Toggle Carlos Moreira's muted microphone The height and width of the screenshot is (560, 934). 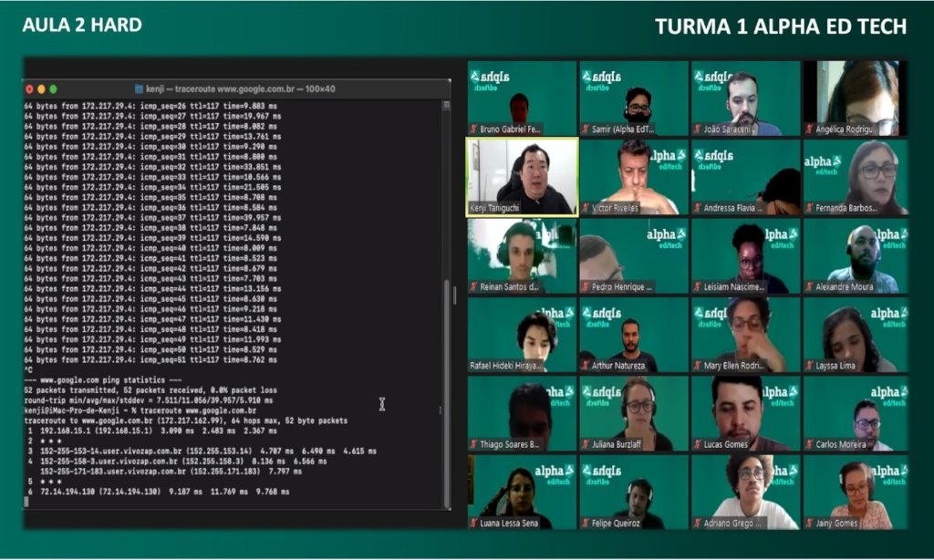tap(810, 443)
